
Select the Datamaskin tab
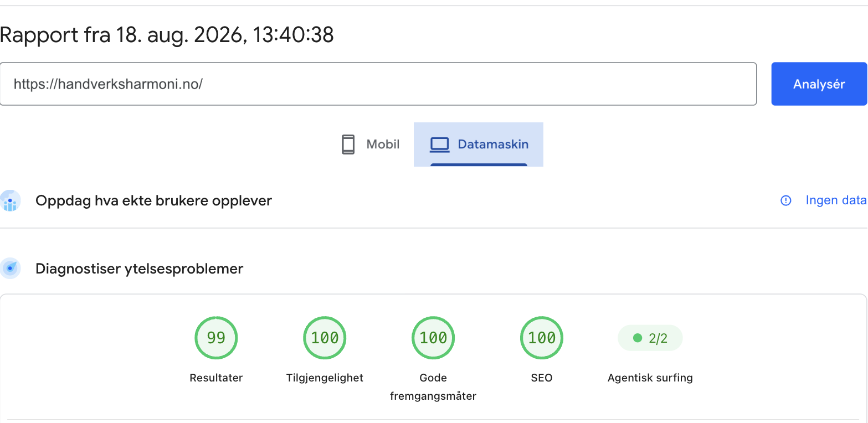tap(479, 145)
